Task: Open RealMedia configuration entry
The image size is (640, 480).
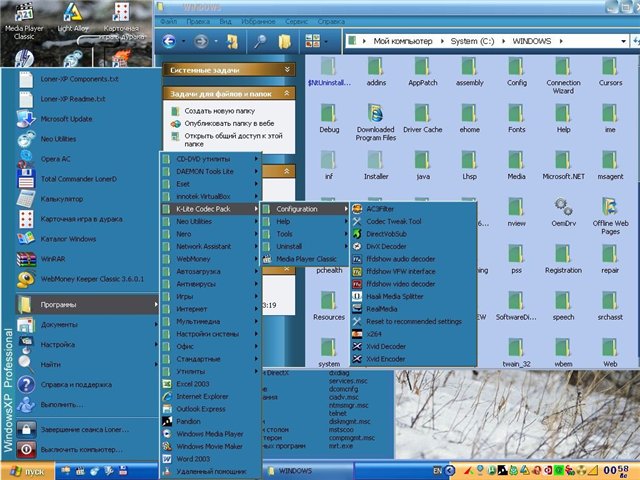Action: tap(413, 309)
